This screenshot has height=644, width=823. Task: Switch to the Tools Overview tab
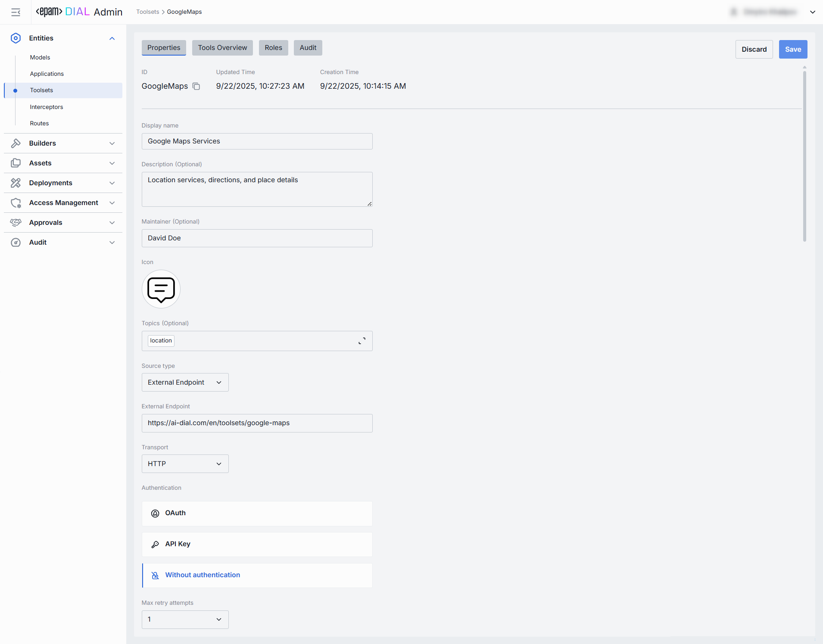pyautogui.click(x=222, y=48)
